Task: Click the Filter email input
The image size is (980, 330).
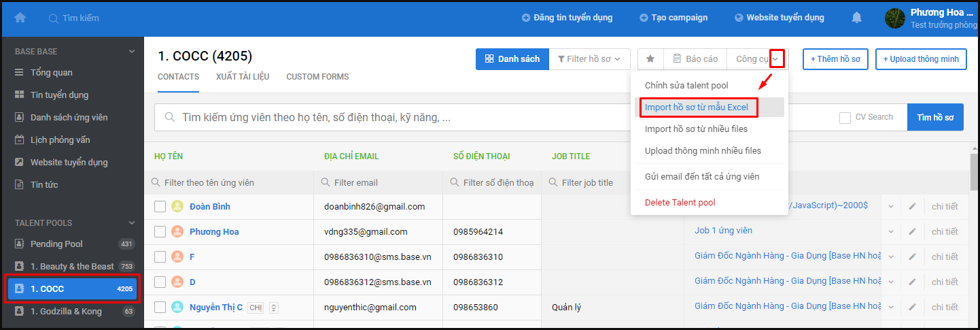Action: tap(378, 183)
